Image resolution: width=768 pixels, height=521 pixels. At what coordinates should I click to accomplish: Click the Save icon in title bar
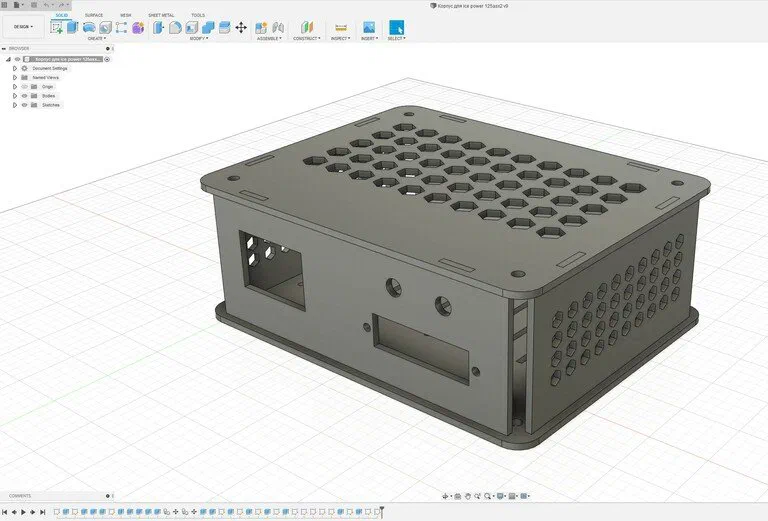(x=34, y=5)
